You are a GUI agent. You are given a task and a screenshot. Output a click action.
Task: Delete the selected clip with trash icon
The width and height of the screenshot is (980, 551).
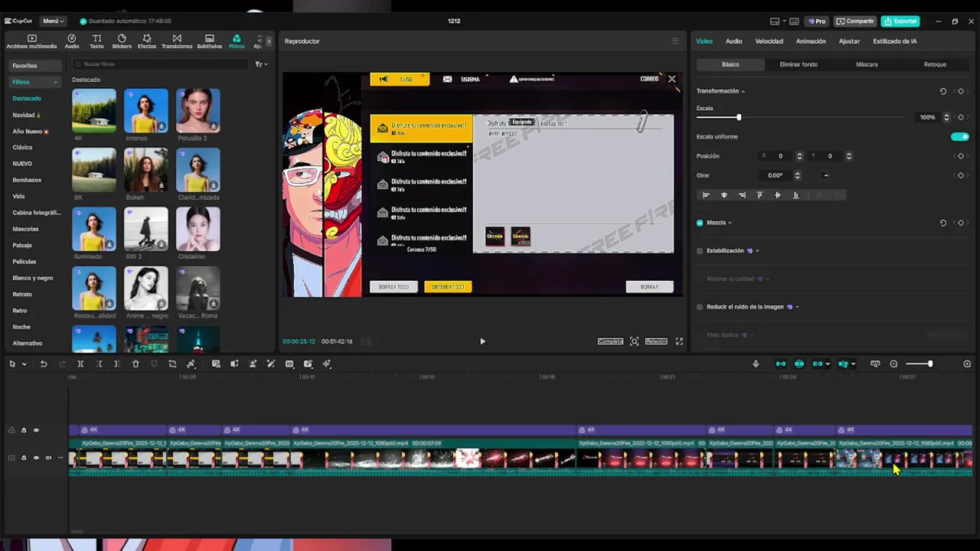pyautogui.click(x=136, y=364)
